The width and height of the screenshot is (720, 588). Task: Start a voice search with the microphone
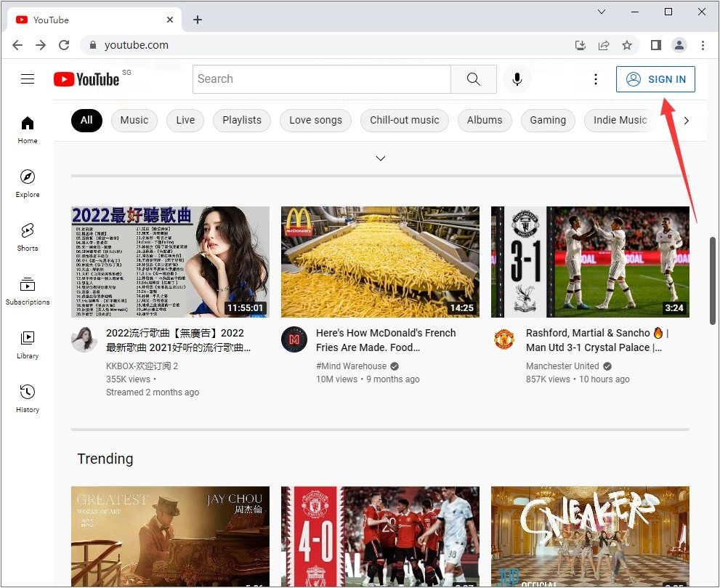[517, 79]
